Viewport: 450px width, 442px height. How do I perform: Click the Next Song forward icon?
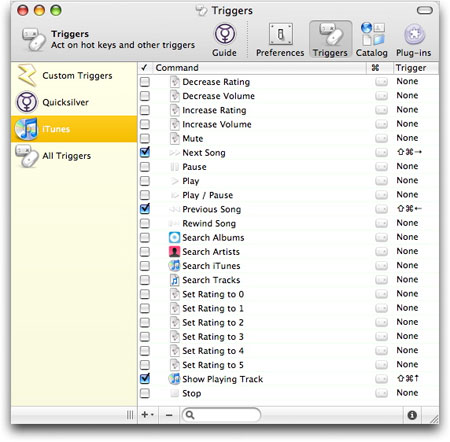[x=174, y=153]
